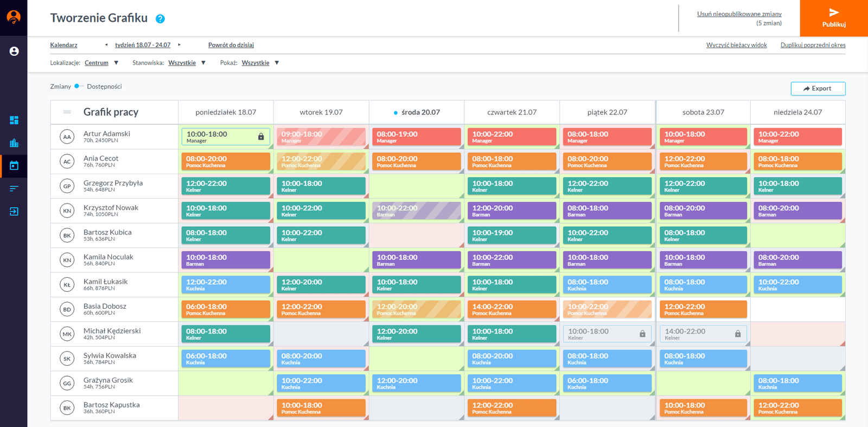Click the logout arrow icon in sidebar

[x=14, y=212]
